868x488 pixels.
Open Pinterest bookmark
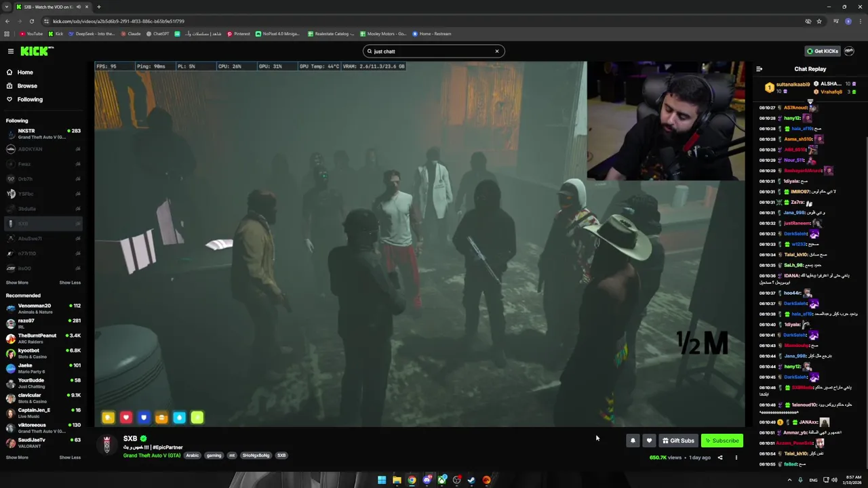pyautogui.click(x=239, y=34)
